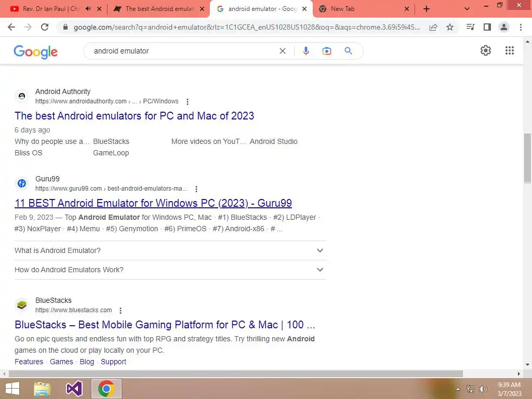Click the forward navigation arrow
Image resolution: width=532 pixels, height=399 pixels.
pos(28,27)
